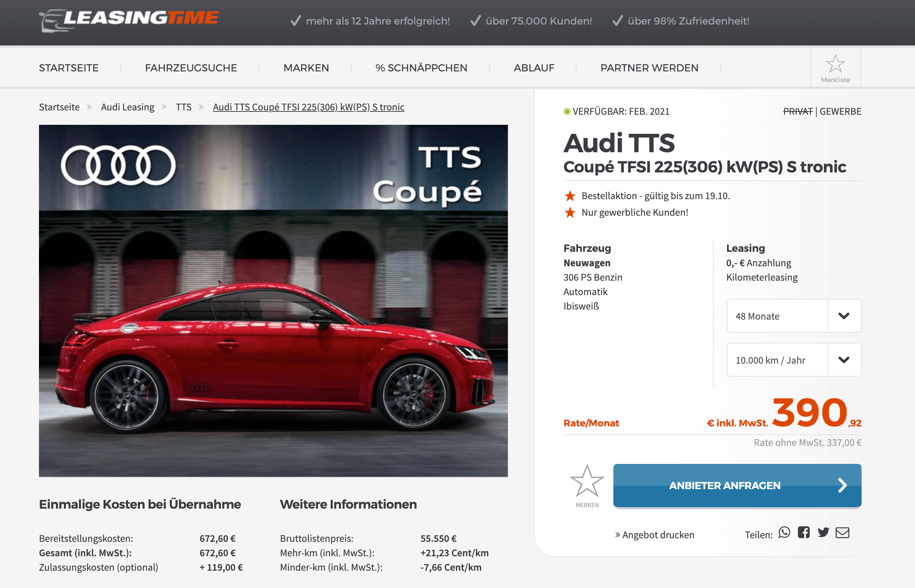The width and height of the screenshot is (915, 588).
Task: Share offer on Facebook icon
Action: (x=804, y=533)
